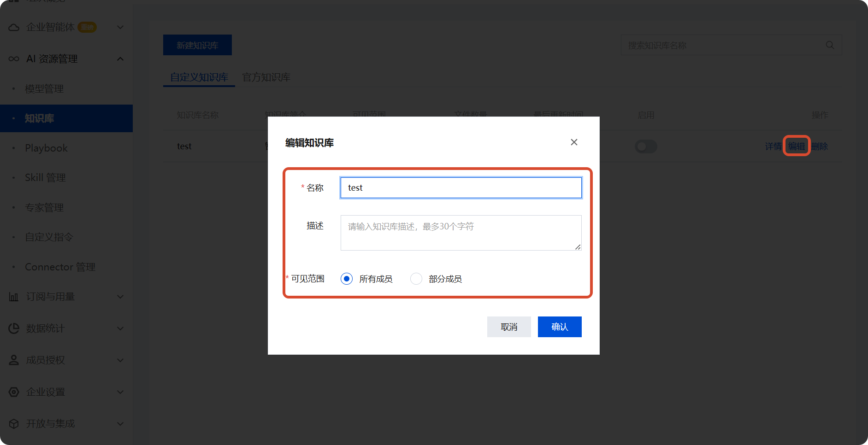This screenshot has width=868, height=445.
Task: Expand the 企业设置 chevron
Action: tap(120, 392)
